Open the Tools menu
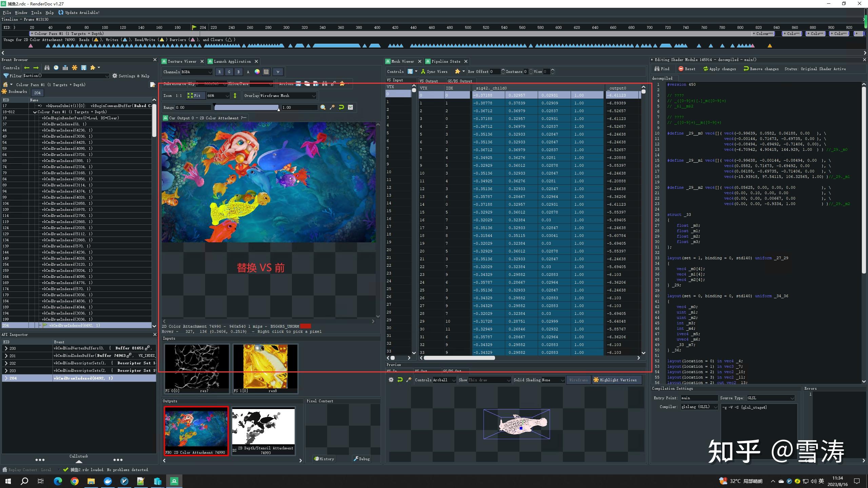Image resolution: width=868 pixels, height=488 pixels. [36, 13]
